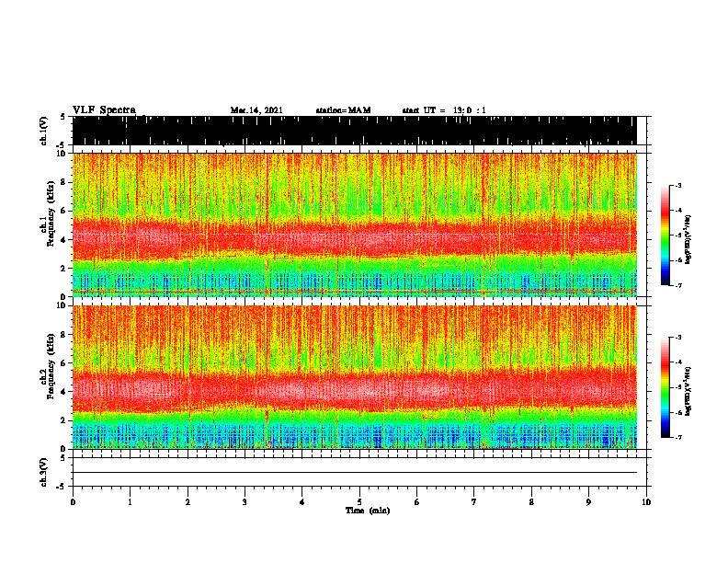Click the 'ch.3(V)' axis label
The image size is (728, 563).
point(44,472)
